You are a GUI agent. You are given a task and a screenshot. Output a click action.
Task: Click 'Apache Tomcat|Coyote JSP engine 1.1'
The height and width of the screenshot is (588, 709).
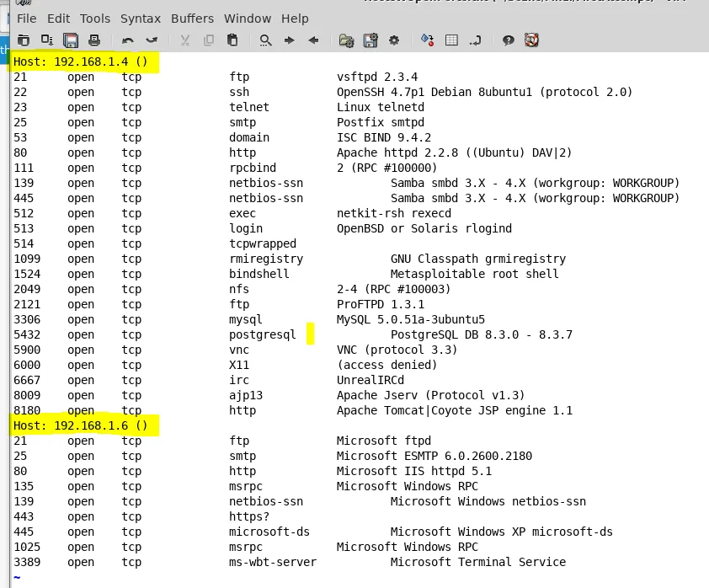tap(455, 410)
